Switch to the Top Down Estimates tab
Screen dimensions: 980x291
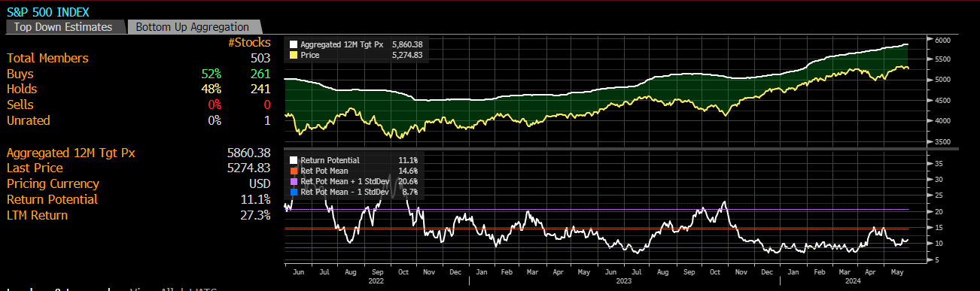(x=63, y=27)
